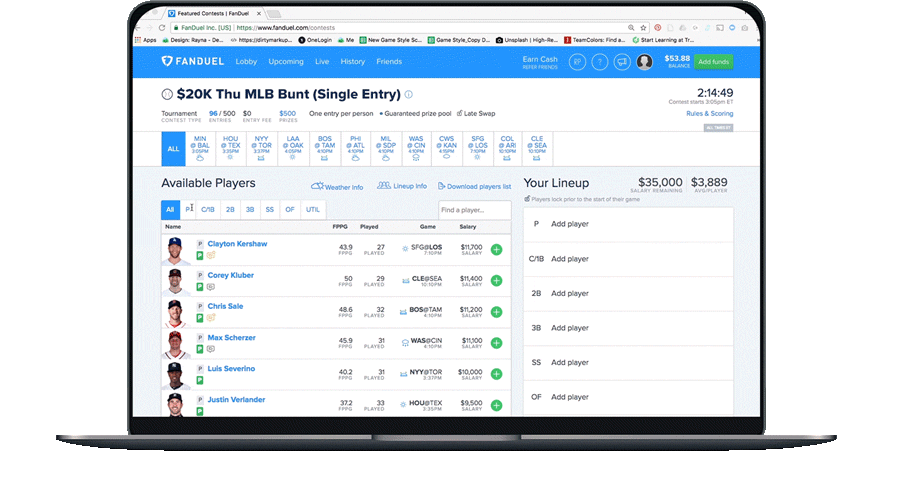The width and height of the screenshot is (900, 478).
Task: Select the C/1B position tab
Action: point(208,210)
